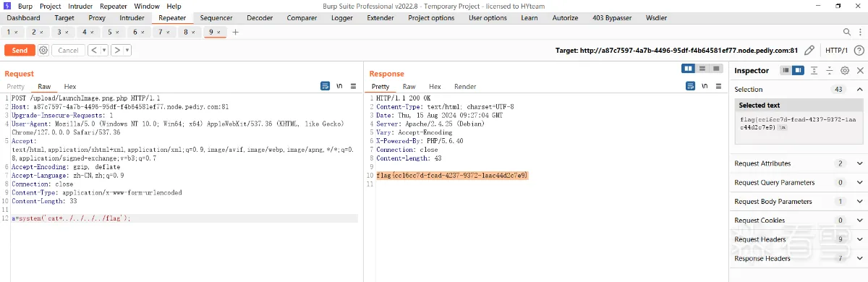
Task: Select the highlighted flag text in Response
Action: coord(452,176)
